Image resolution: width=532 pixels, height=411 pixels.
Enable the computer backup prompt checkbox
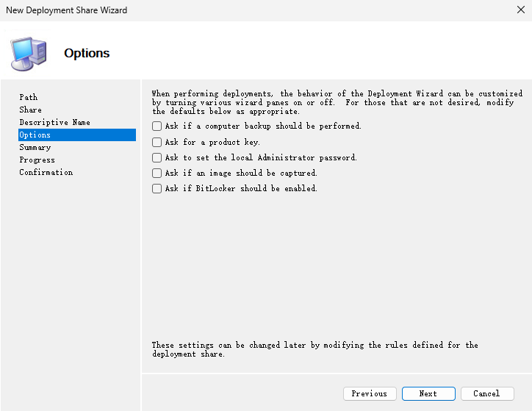point(157,126)
